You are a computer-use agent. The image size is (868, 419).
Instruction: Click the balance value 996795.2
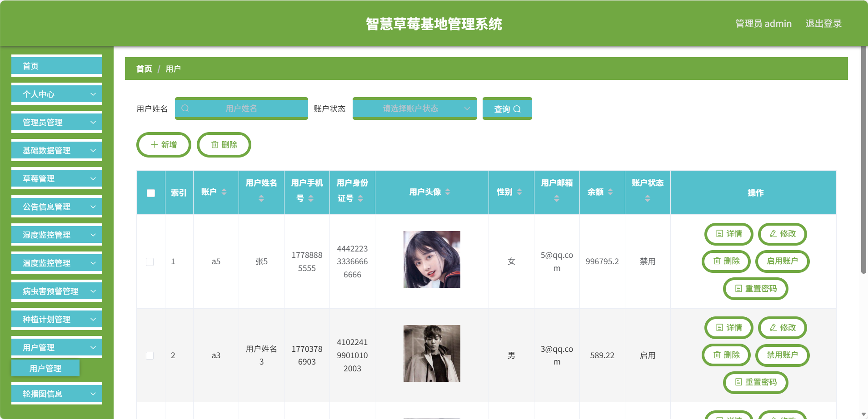click(602, 261)
